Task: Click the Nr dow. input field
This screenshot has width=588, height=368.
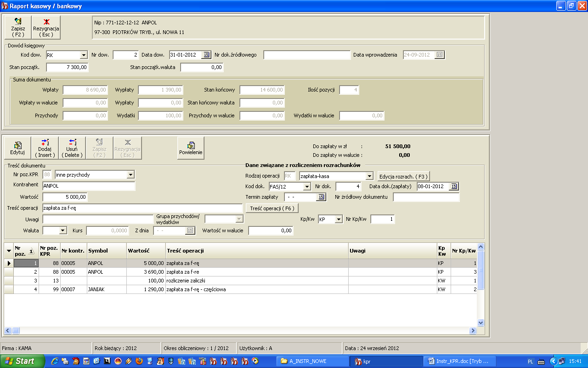Action: (x=126, y=55)
